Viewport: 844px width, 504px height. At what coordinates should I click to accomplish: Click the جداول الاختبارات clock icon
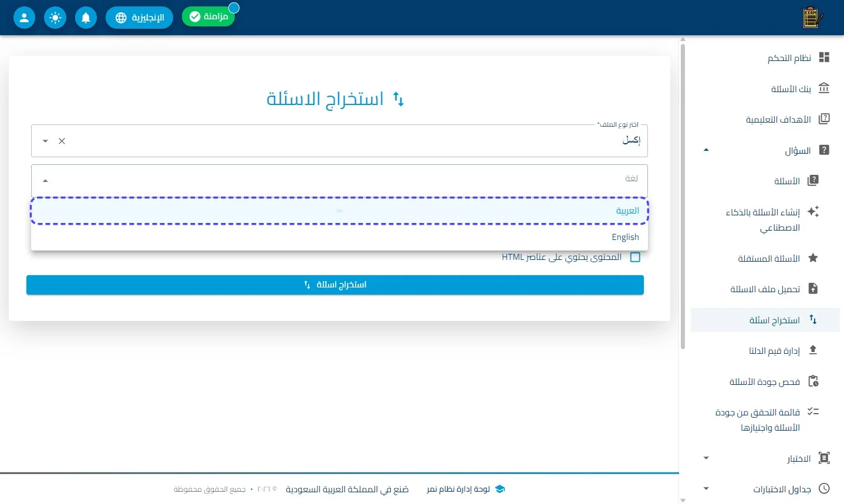(x=824, y=489)
